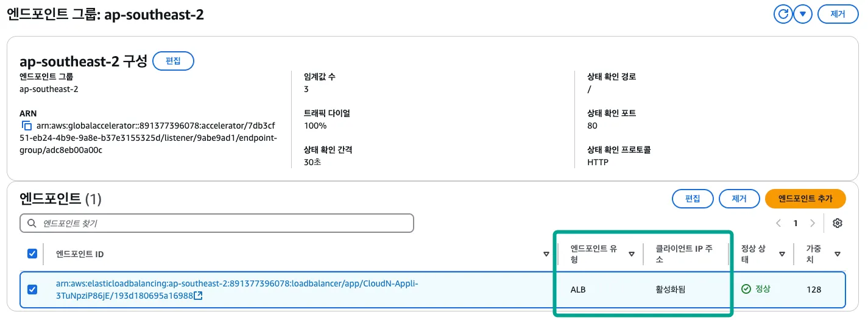Click the 100% traffic dial value

click(x=315, y=126)
